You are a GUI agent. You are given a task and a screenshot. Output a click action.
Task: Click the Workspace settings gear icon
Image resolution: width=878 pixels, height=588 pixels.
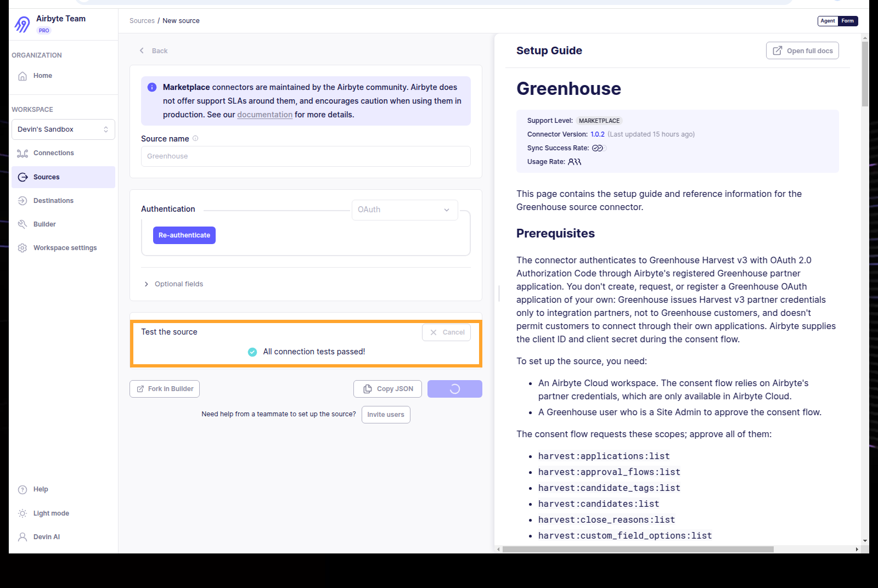click(22, 248)
